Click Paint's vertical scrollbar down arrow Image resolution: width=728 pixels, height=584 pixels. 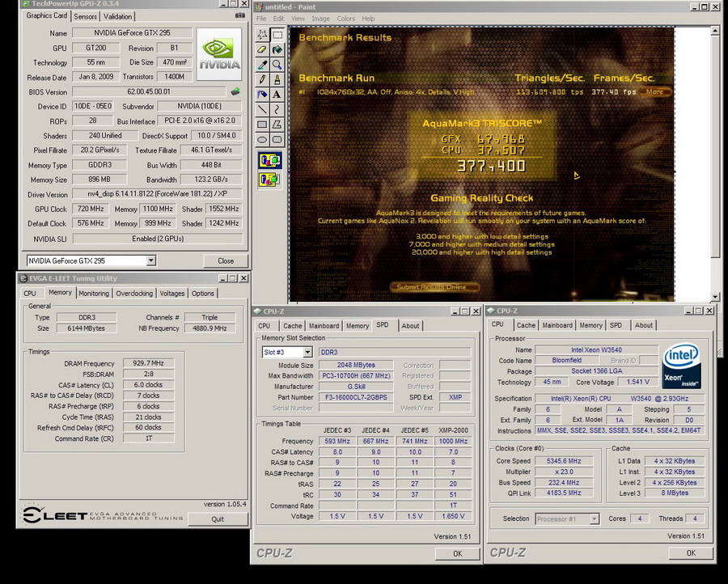pyautogui.click(x=716, y=296)
